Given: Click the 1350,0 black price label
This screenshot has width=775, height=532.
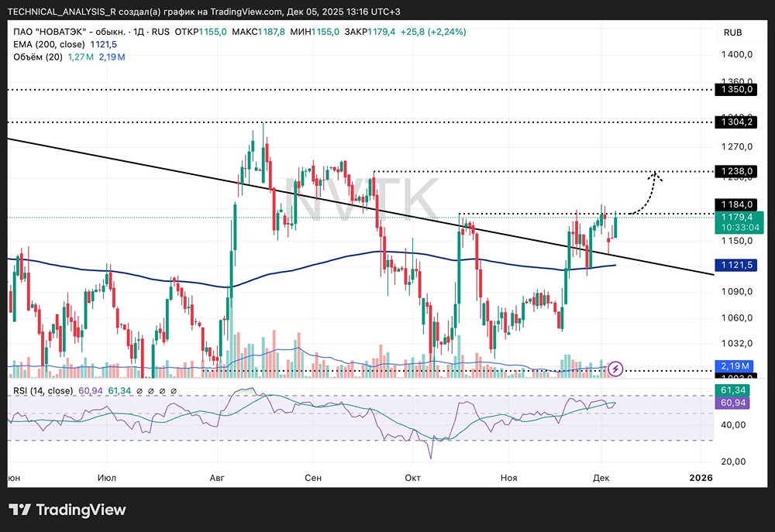Looking at the screenshot, I should coord(736,89).
